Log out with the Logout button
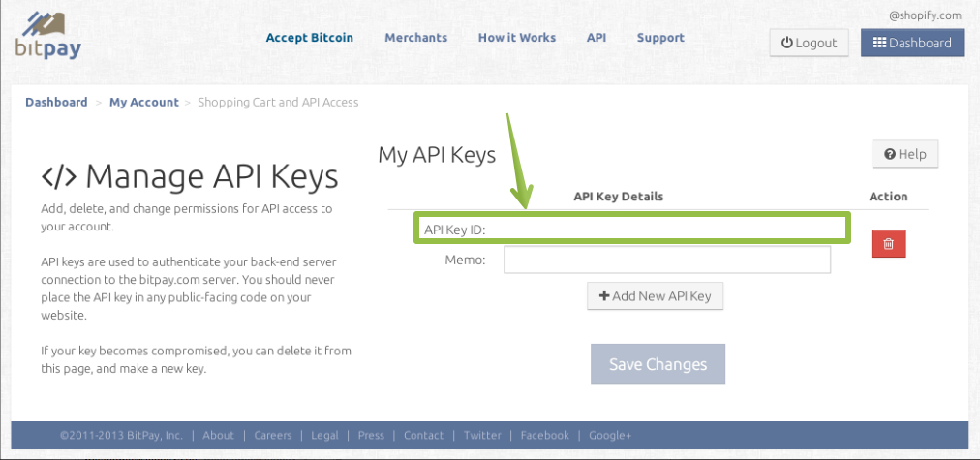The image size is (980, 460). point(809,43)
